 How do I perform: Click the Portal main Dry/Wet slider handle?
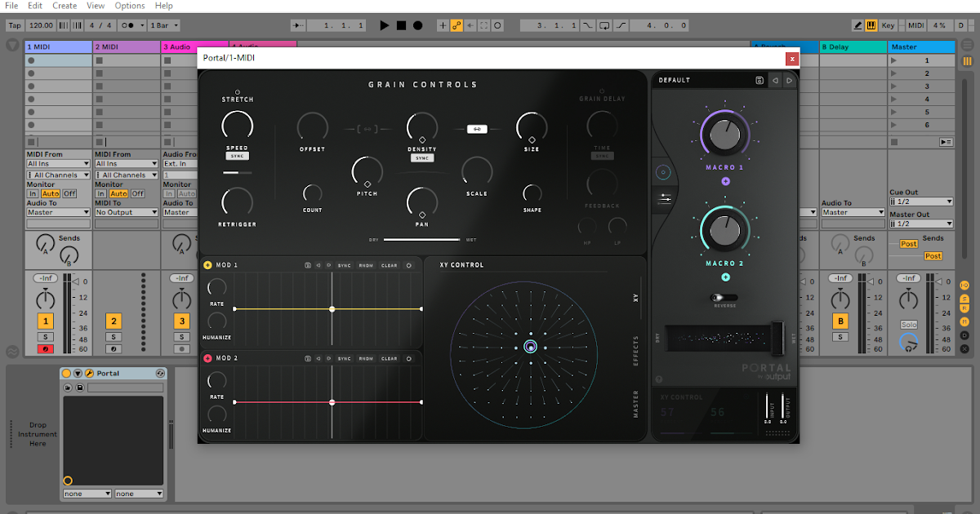click(777, 338)
